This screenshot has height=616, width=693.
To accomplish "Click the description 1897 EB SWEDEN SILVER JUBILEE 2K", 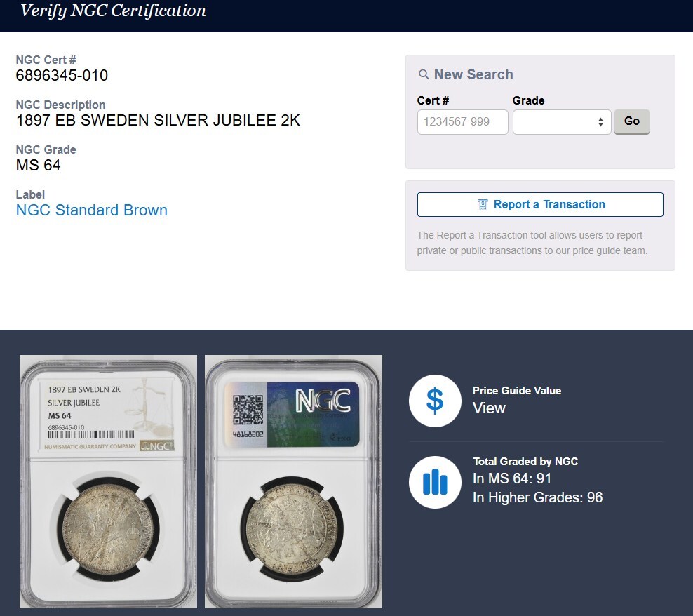I will (159, 120).
